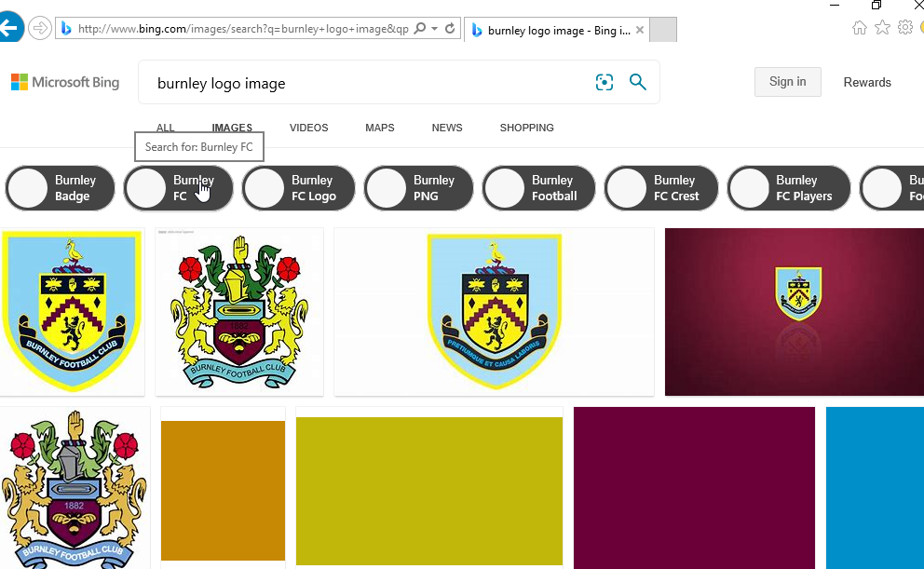Open the browser home icon
Viewport: 924px width, 569px height.
(x=859, y=28)
